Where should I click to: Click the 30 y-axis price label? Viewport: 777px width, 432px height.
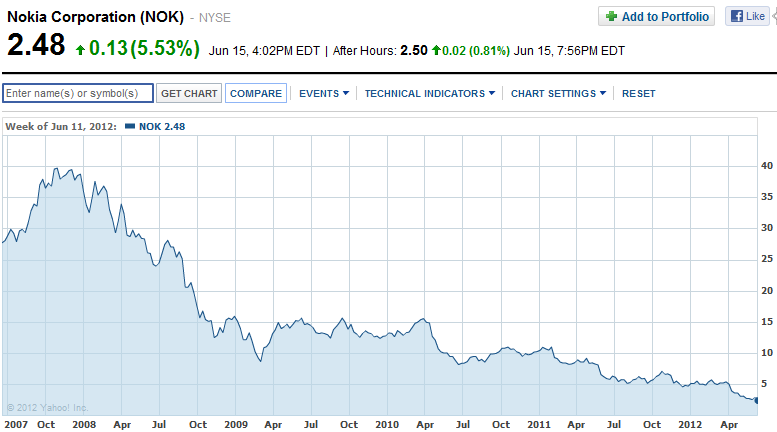click(x=767, y=228)
